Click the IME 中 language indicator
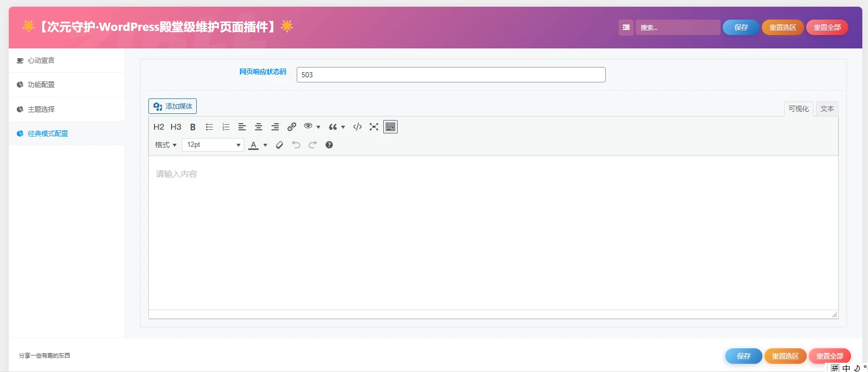 846,368
